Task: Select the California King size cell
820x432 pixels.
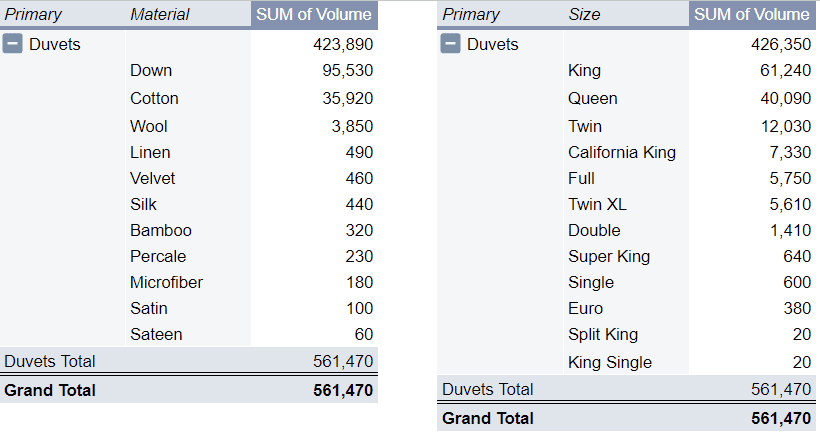Action: [x=622, y=152]
